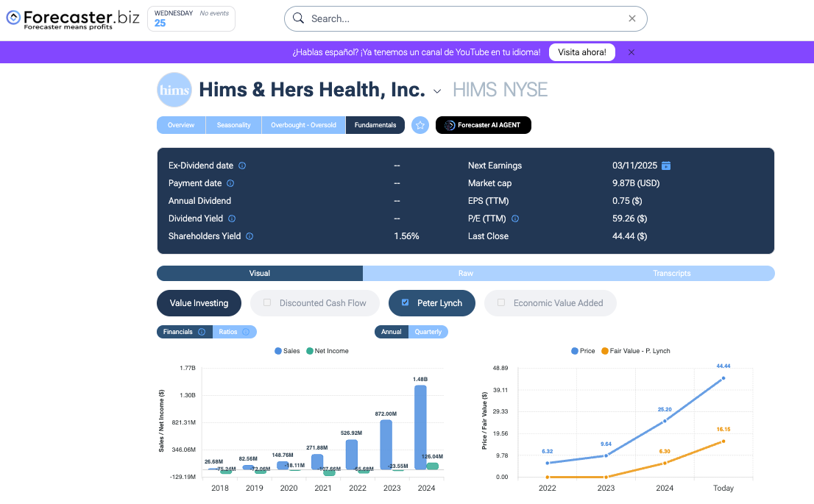
Task: Add stock to favorites star icon
Action: [420, 125]
